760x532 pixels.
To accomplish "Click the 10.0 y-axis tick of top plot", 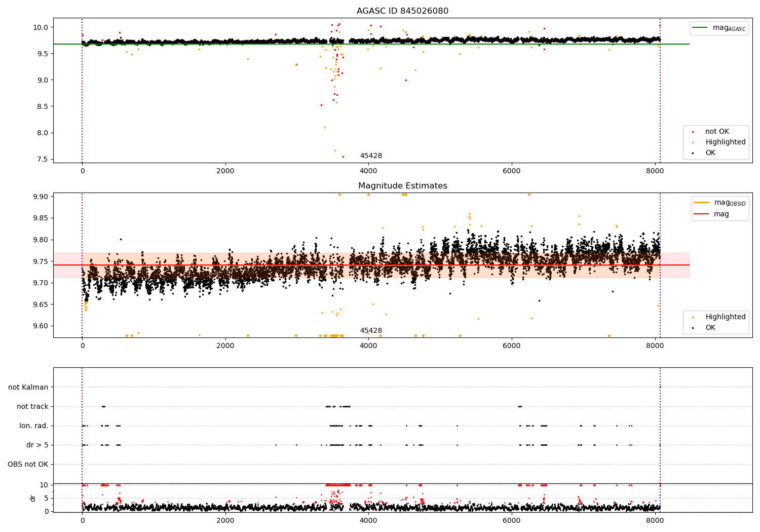I will [41, 27].
